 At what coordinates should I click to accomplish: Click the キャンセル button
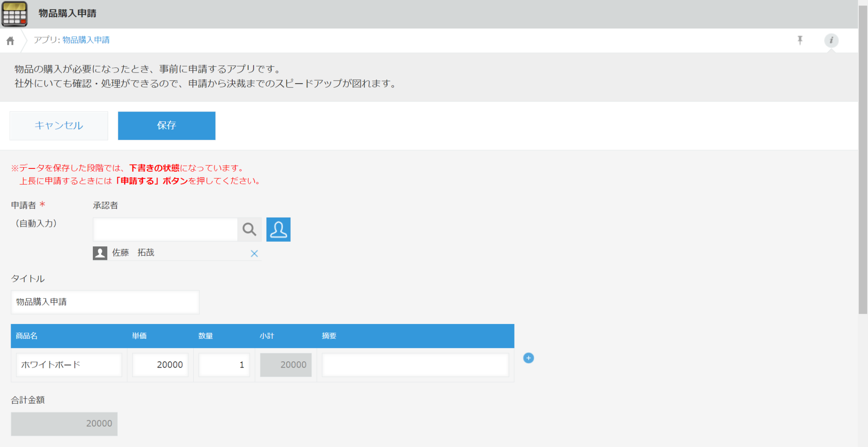click(x=58, y=126)
